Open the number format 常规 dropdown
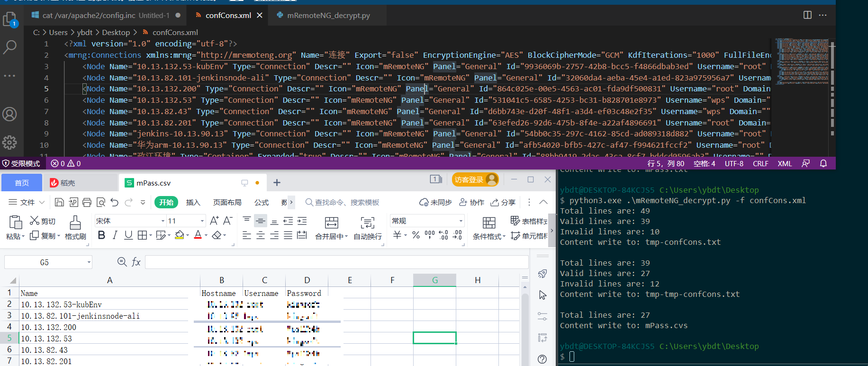 [461, 221]
